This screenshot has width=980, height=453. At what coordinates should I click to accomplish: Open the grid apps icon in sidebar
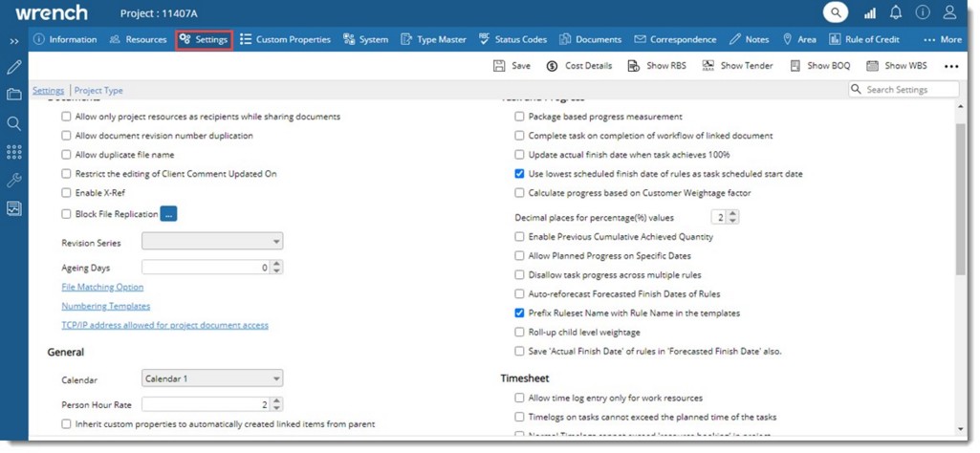[14, 152]
